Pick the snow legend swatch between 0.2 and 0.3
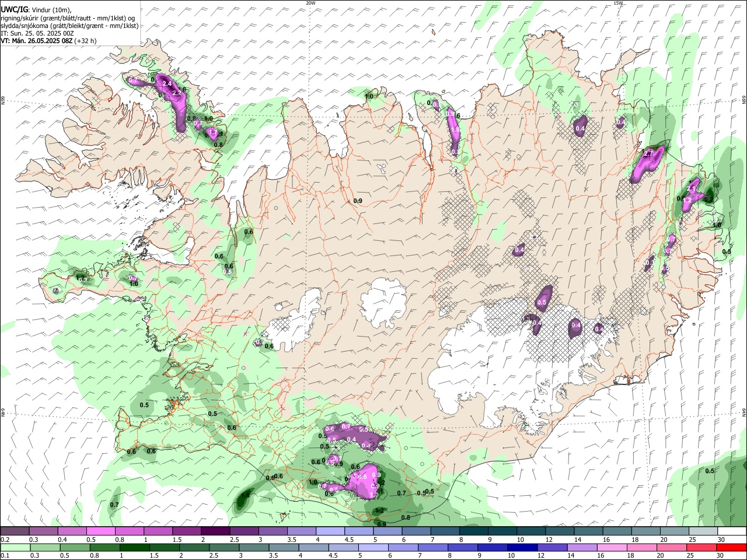 [15, 531]
